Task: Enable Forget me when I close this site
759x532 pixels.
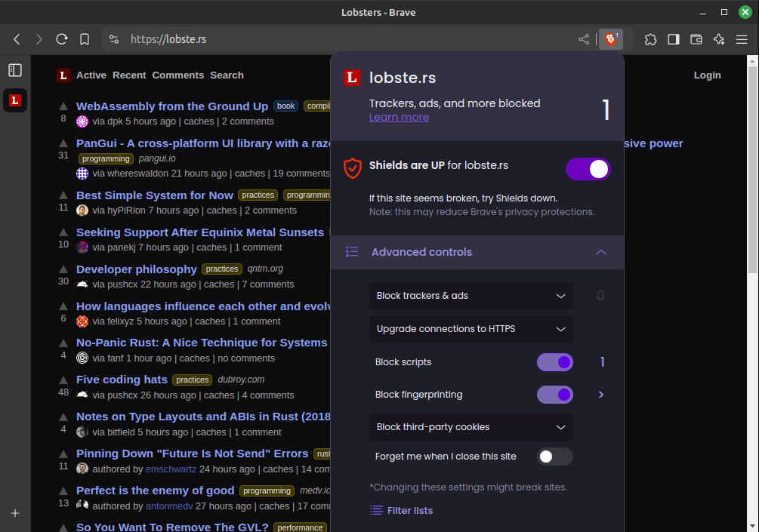Action: point(555,456)
